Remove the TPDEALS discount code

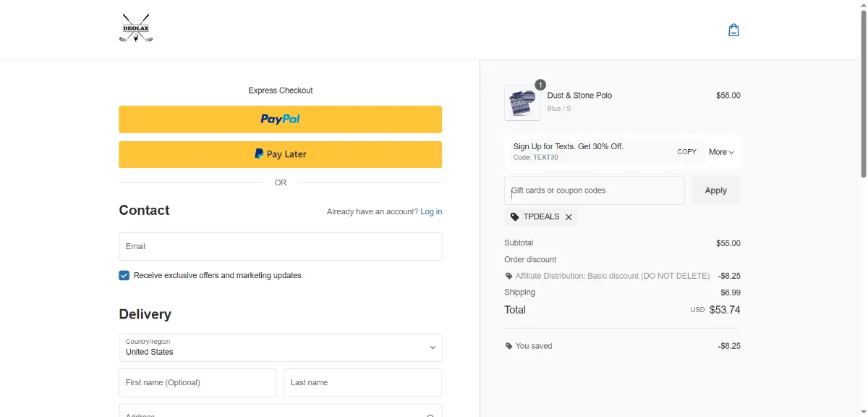click(569, 217)
